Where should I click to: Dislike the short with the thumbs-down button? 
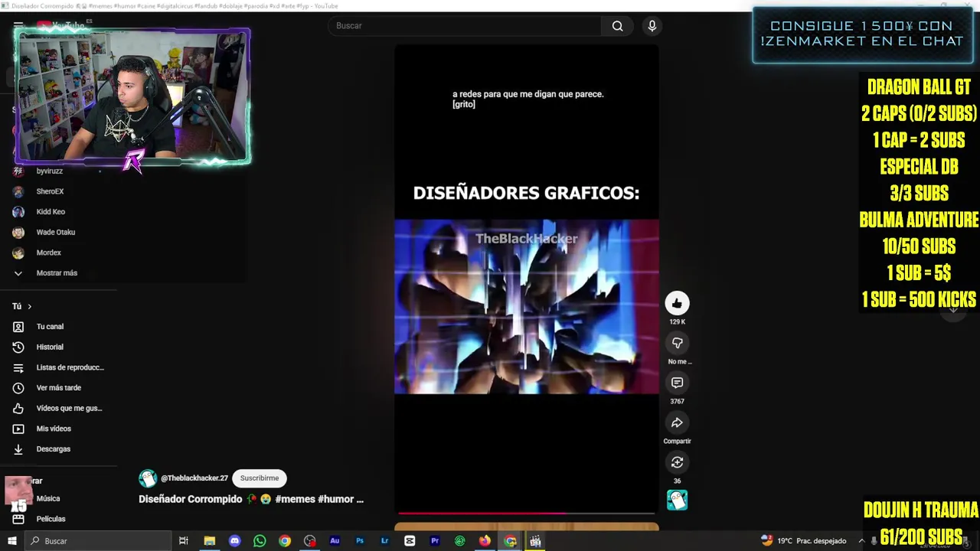(x=677, y=343)
